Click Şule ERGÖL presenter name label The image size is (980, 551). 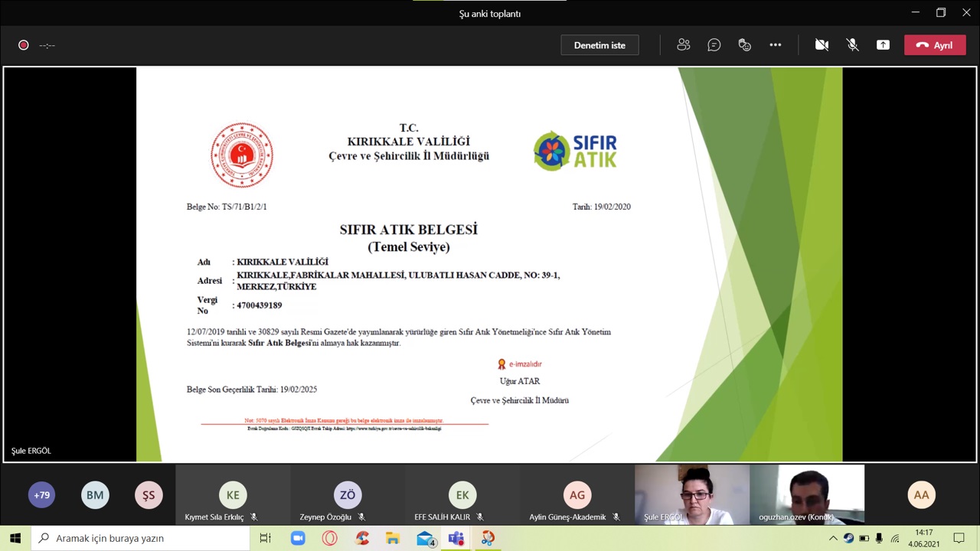coord(31,451)
